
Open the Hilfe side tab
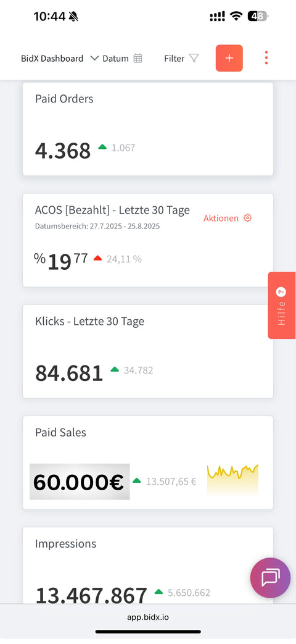[282, 305]
